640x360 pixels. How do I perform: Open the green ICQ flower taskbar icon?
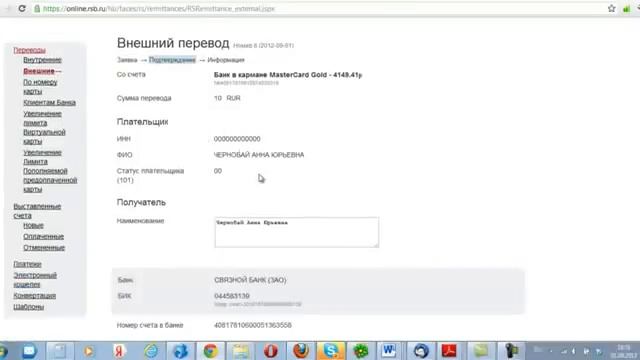(x=361, y=351)
